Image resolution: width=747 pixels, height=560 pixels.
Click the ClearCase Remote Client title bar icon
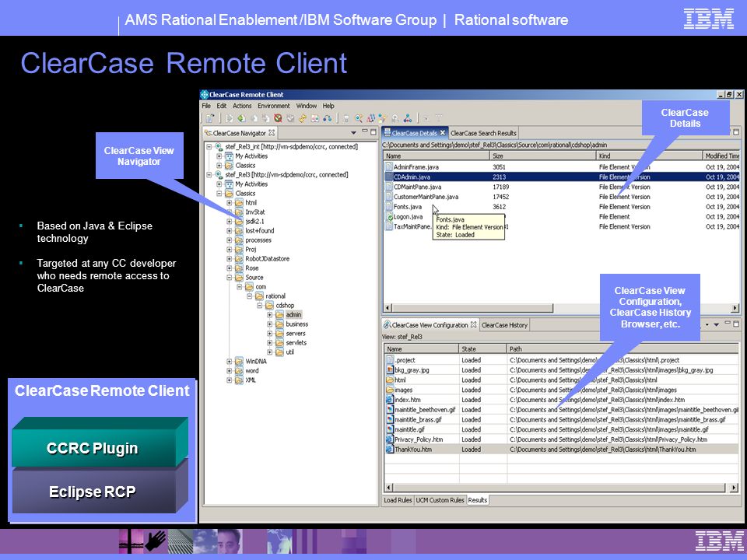[x=205, y=94]
